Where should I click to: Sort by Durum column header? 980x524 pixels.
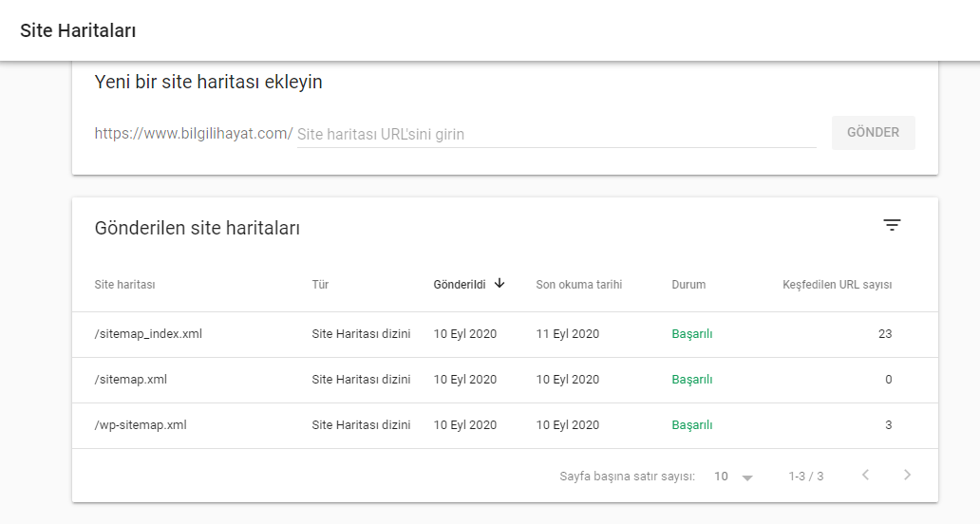[x=688, y=285]
